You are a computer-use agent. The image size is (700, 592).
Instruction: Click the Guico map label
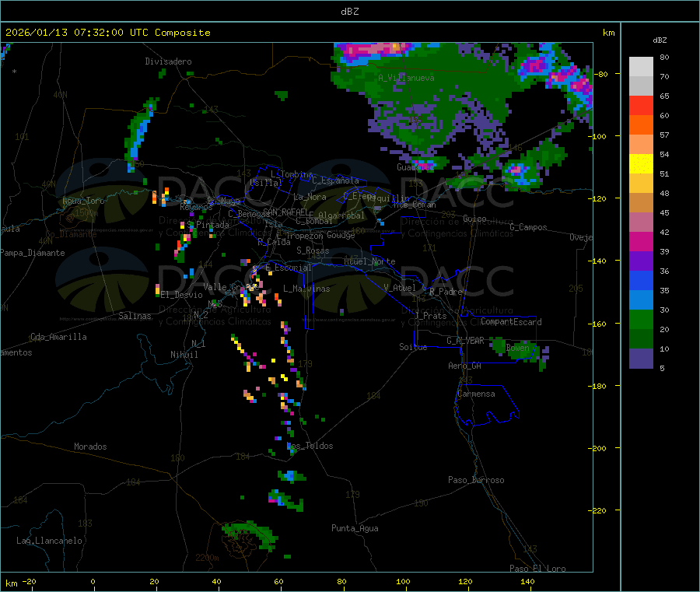474,219
